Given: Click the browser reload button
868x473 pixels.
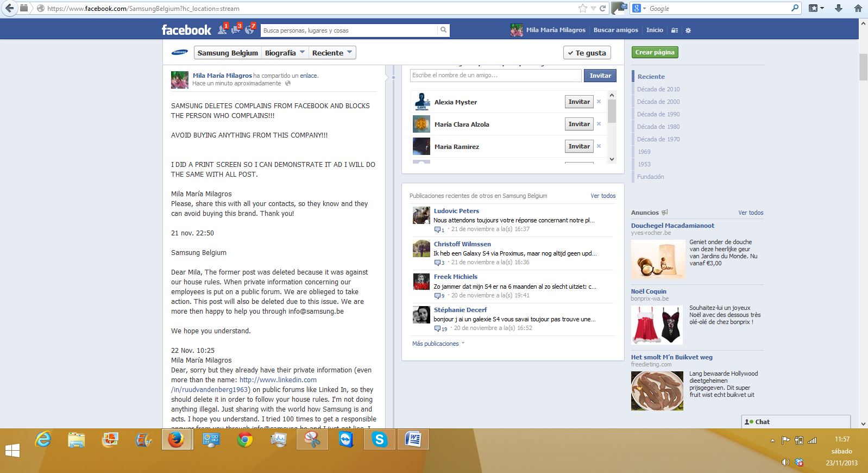Looking at the screenshot, I should (602, 9).
